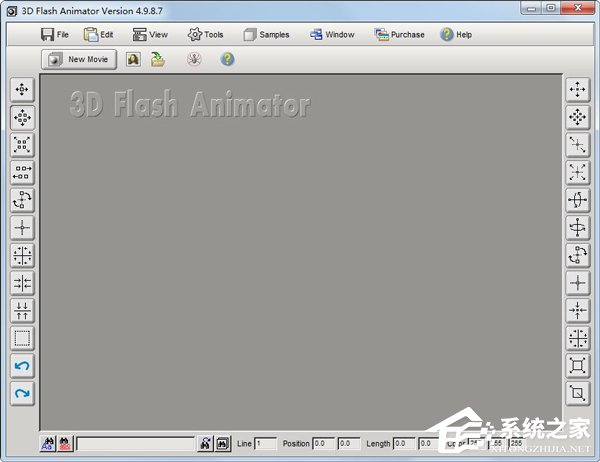Select the two diagonal arrows cross tool, right column
This screenshot has height=462, width=600.
click(x=577, y=145)
